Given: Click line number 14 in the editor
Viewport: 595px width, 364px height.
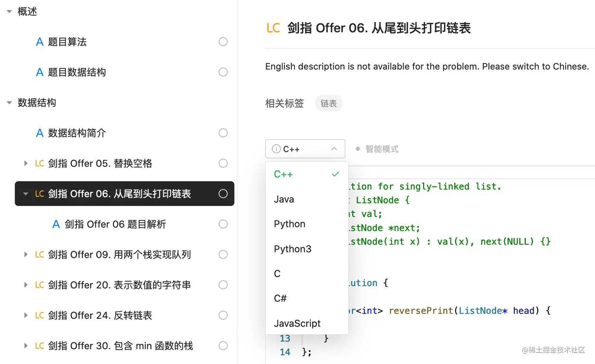Looking at the screenshot, I should 285,352.
